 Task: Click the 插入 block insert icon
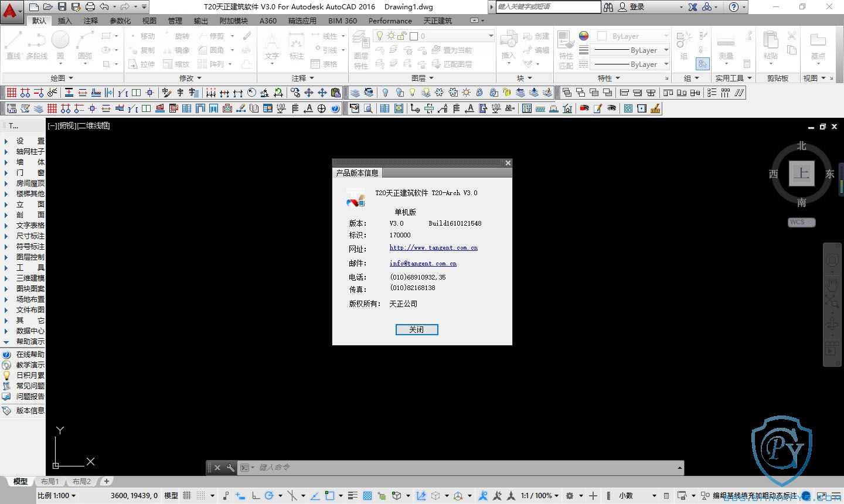[x=508, y=46]
